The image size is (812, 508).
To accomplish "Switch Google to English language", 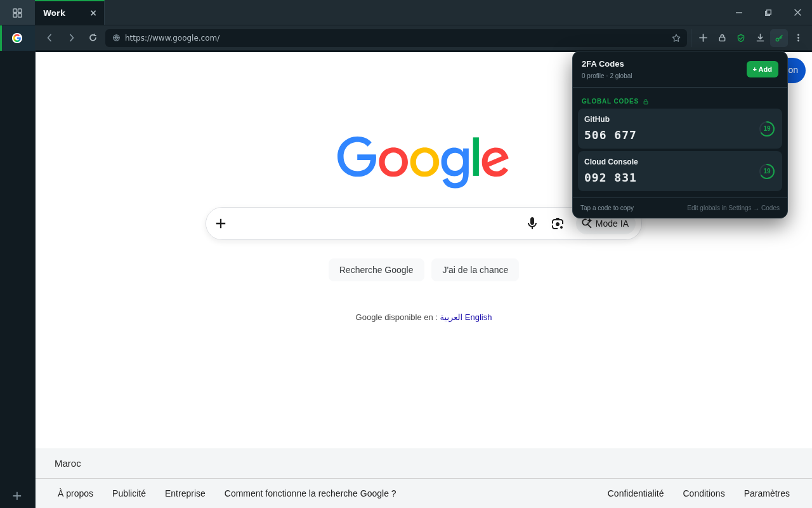I will pos(478,317).
